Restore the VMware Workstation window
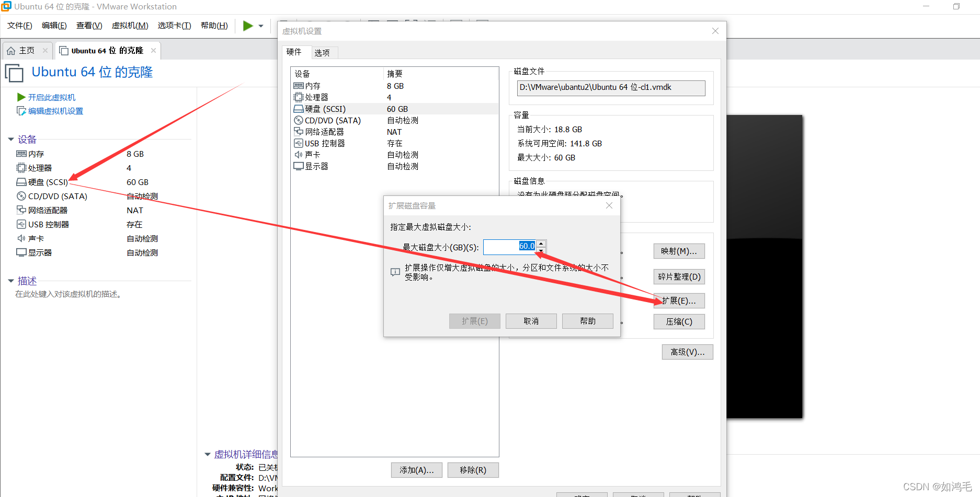 click(956, 6)
